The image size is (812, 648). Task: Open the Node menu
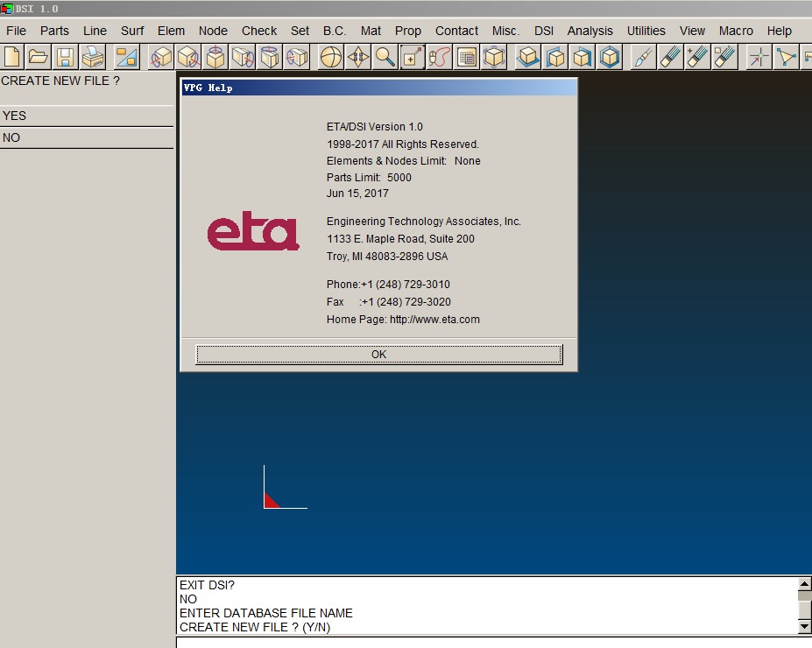pyautogui.click(x=213, y=31)
